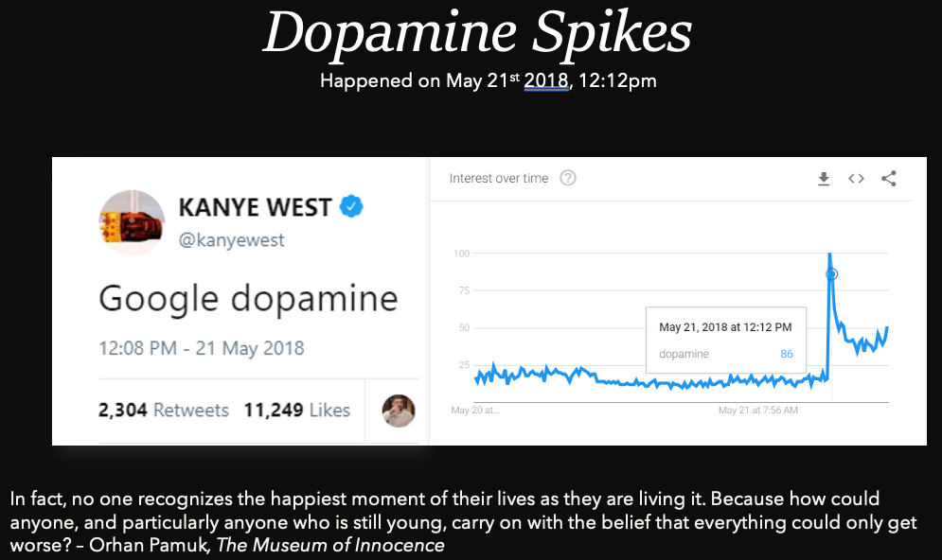Share the Google Trends chart
The width and height of the screenshot is (942, 560).
(x=888, y=179)
